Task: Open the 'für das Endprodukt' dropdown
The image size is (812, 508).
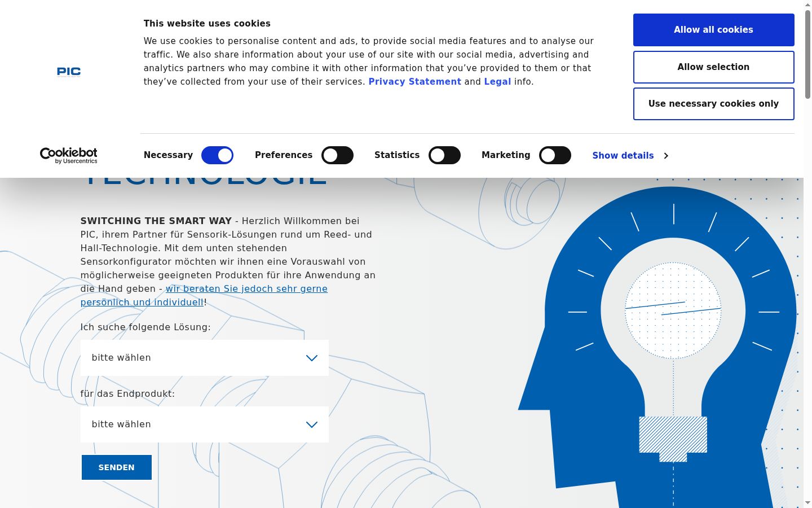Action: point(205,424)
